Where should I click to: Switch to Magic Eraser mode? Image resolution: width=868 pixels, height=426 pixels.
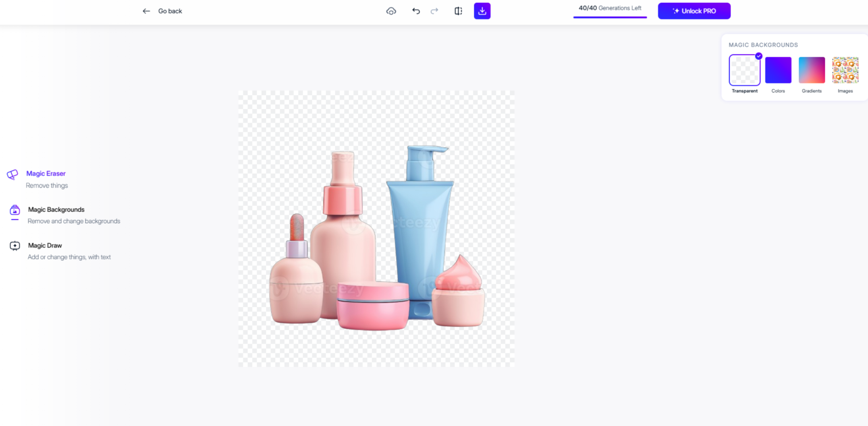coord(46,173)
